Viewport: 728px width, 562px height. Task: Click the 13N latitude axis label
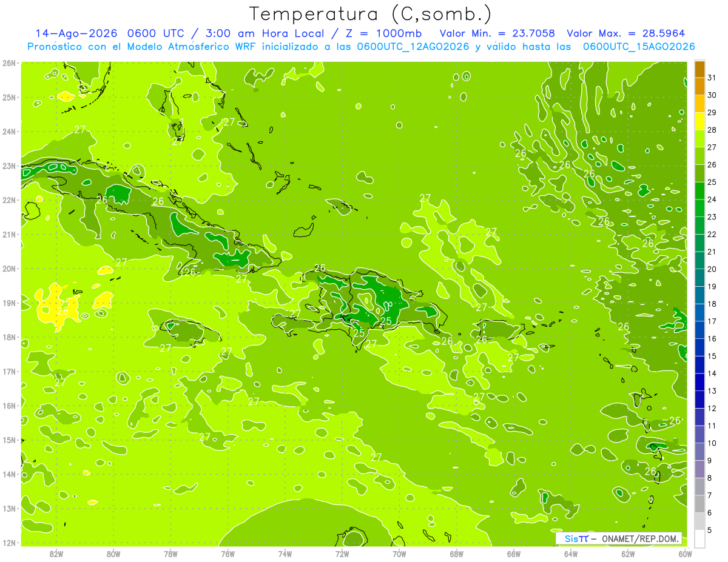point(9,508)
